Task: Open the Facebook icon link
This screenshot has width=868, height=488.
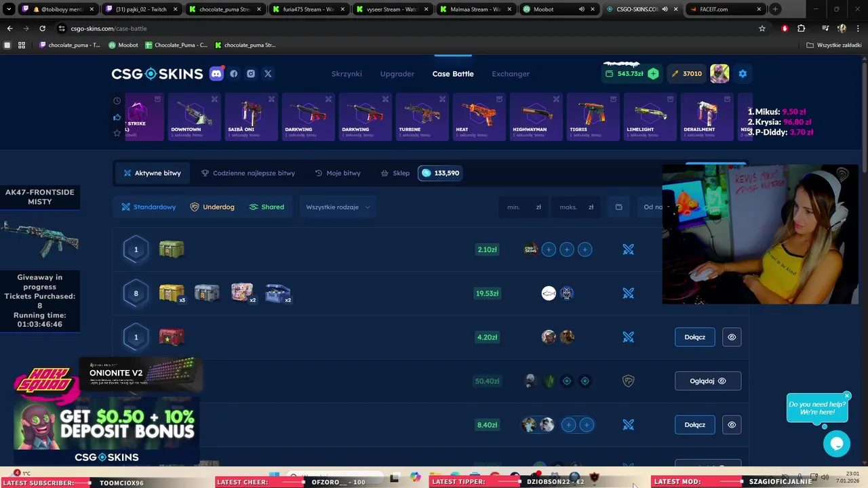Action: [x=234, y=74]
